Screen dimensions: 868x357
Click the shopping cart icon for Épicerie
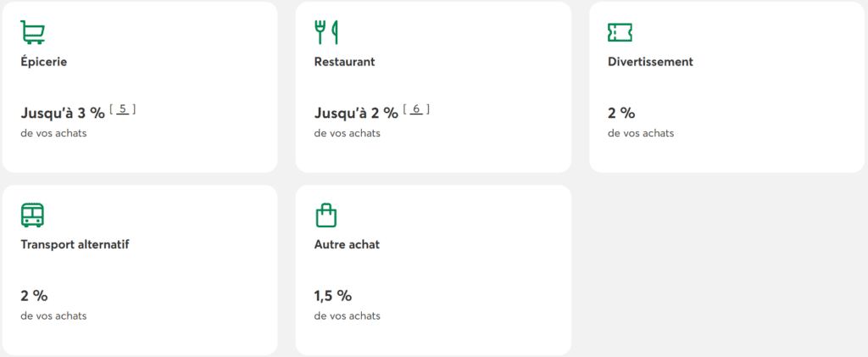(x=33, y=32)
